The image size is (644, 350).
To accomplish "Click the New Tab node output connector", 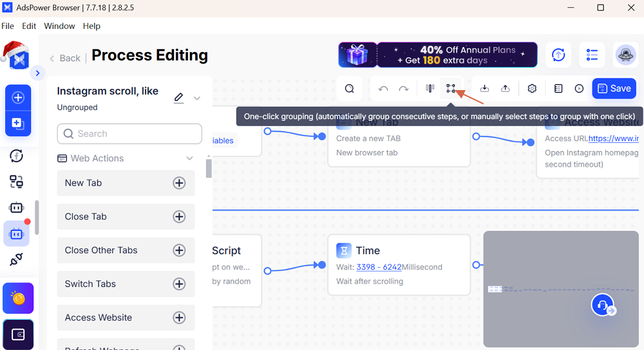I will click(x=476, y=136).
